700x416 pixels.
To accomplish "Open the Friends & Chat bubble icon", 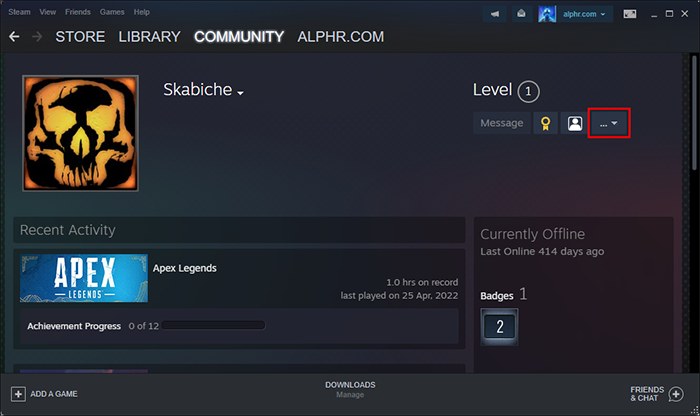I will (x=676, y=394).
